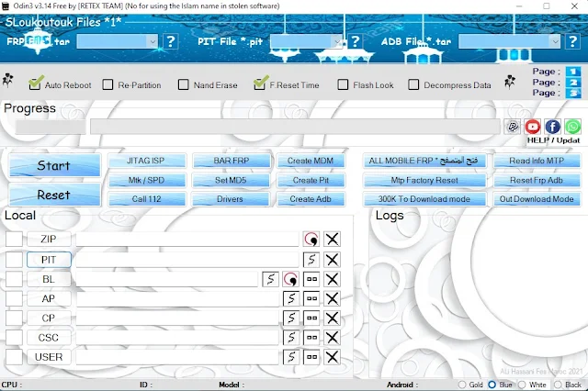Click the JITAG ISP button

(147, 161)
